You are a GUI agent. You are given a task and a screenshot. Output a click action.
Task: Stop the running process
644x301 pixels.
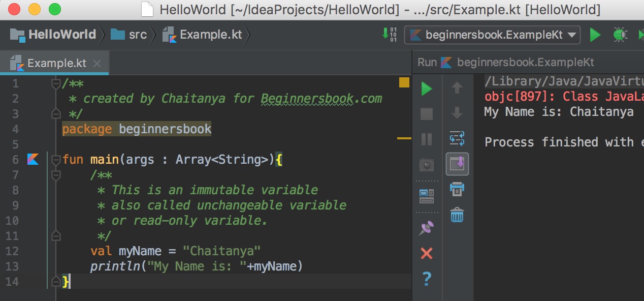pos(427,114)
